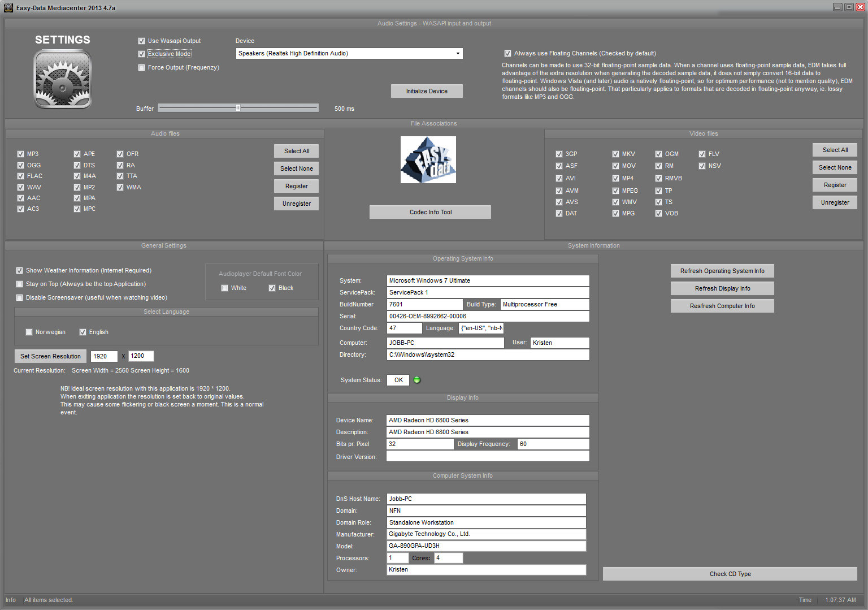Image resolution: width=868 pixels, height=610 pixels.
Task: Toggle Black audioplayer font color
Action: (272, 288)
